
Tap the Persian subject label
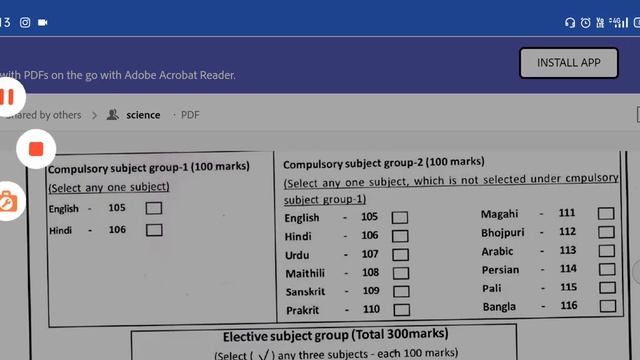click(x=500, y=270)
